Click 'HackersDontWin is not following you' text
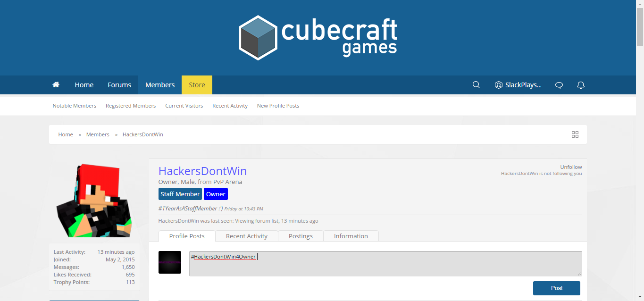This screenshot has height=301, width=644. coord(541,174)
